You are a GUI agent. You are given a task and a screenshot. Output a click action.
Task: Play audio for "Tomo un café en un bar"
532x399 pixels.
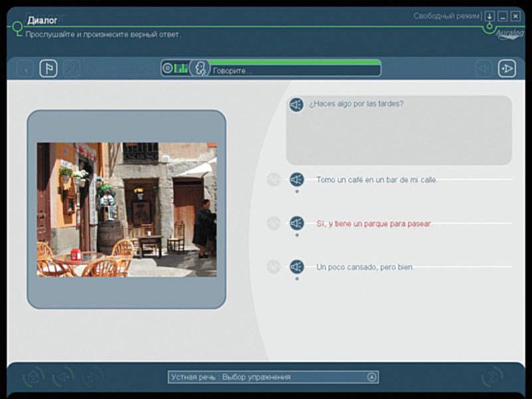click(297, 180)
